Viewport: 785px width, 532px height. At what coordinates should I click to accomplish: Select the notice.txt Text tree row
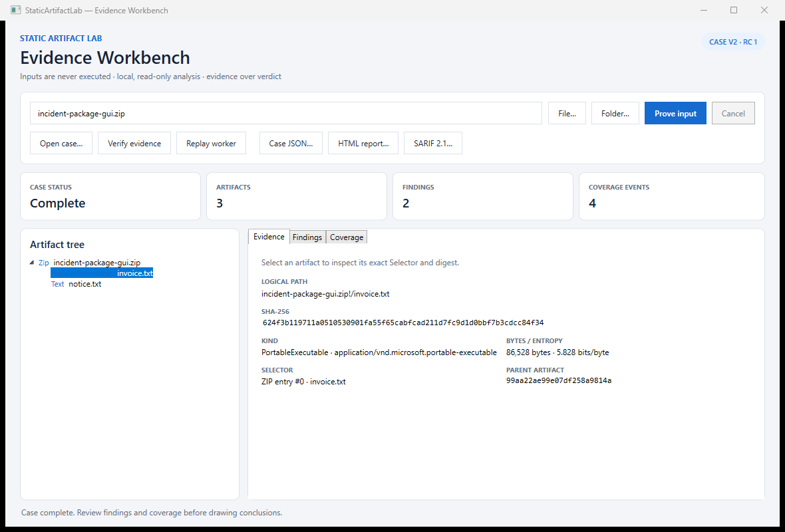pos(76,284)
